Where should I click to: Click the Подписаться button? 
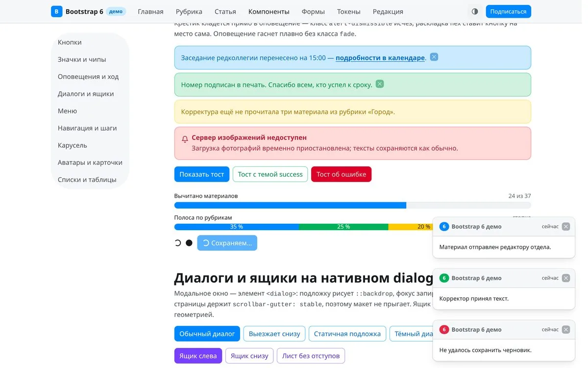(x=508, y=11)
